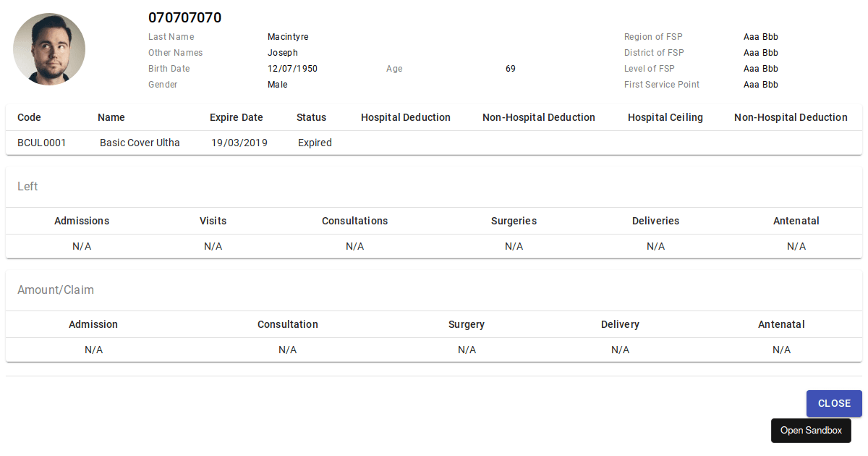Click the Deliveries column header

pos(655,221)
